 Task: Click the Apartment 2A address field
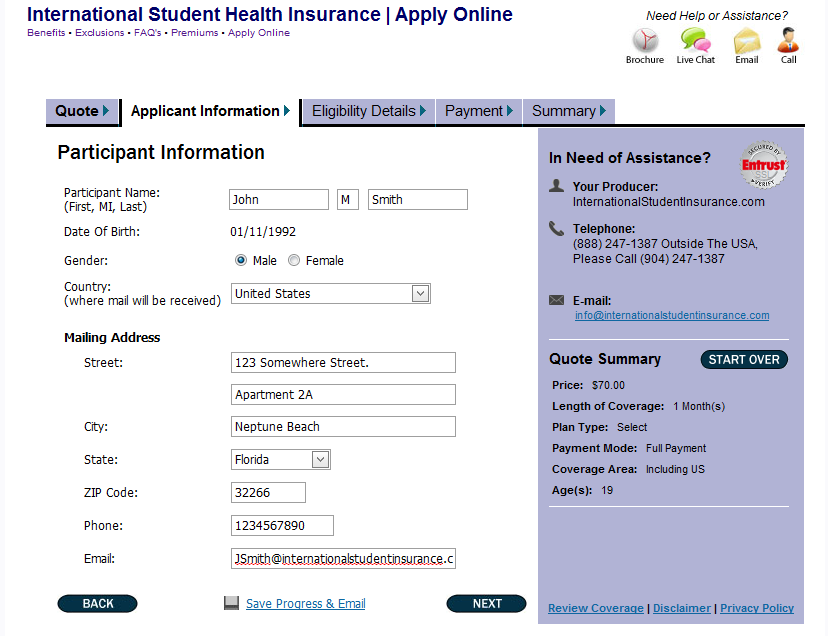pyautogui.click(x=343, y=395)
